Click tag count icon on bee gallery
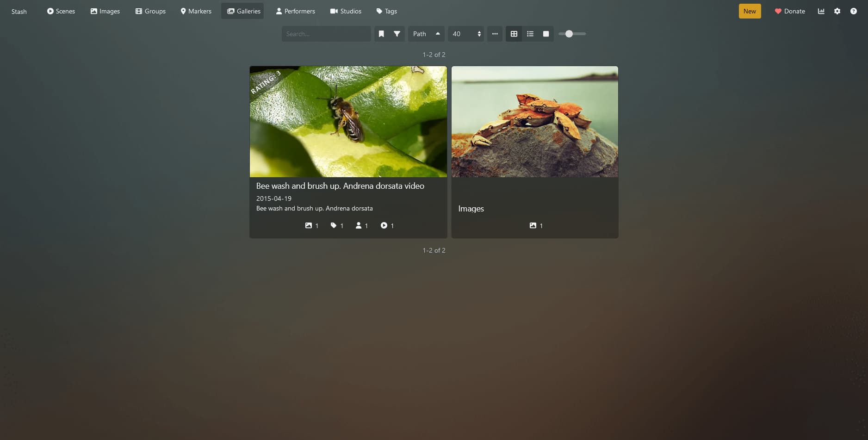Screen dimensions: 868x440 (x=337, y=226)
